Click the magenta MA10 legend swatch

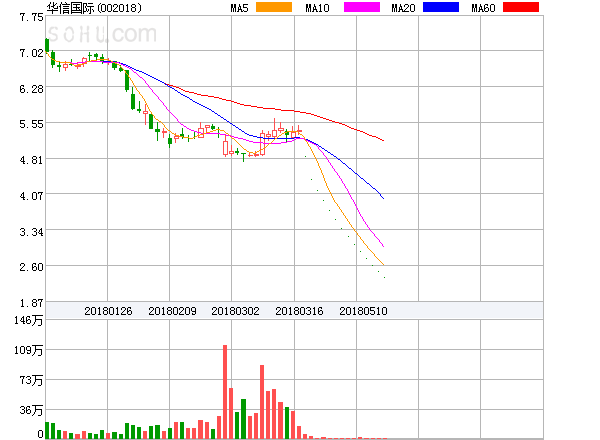362,7
